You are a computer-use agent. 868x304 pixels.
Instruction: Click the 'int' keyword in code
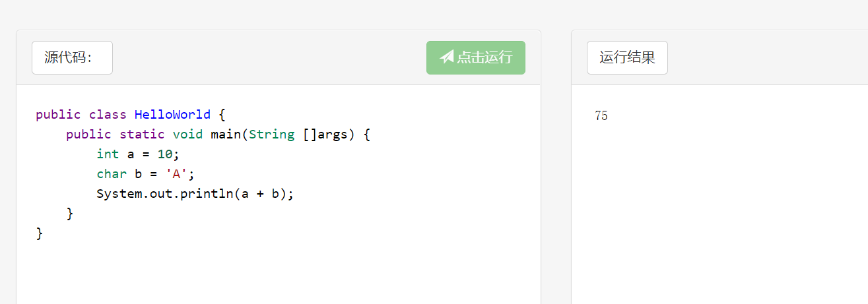pos(108,154)
